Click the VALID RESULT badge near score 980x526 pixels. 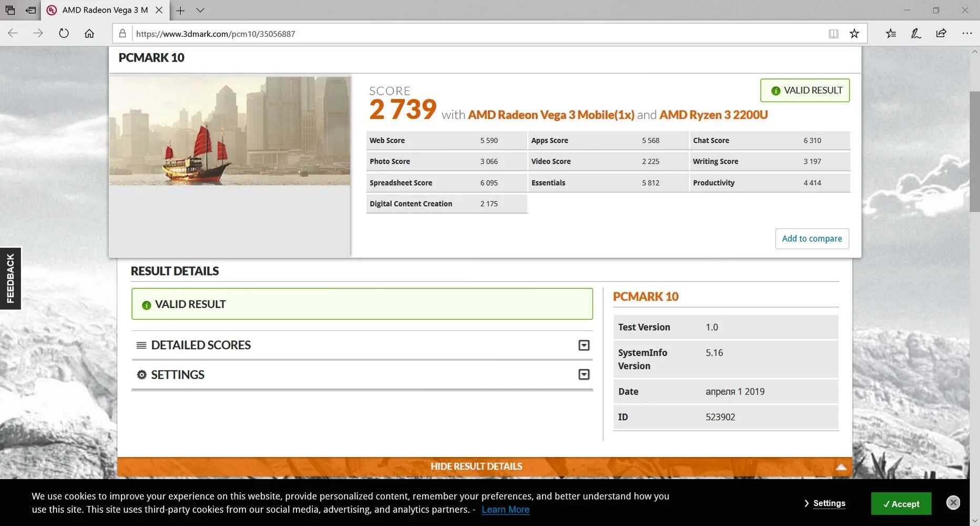(x=805, y=90)
